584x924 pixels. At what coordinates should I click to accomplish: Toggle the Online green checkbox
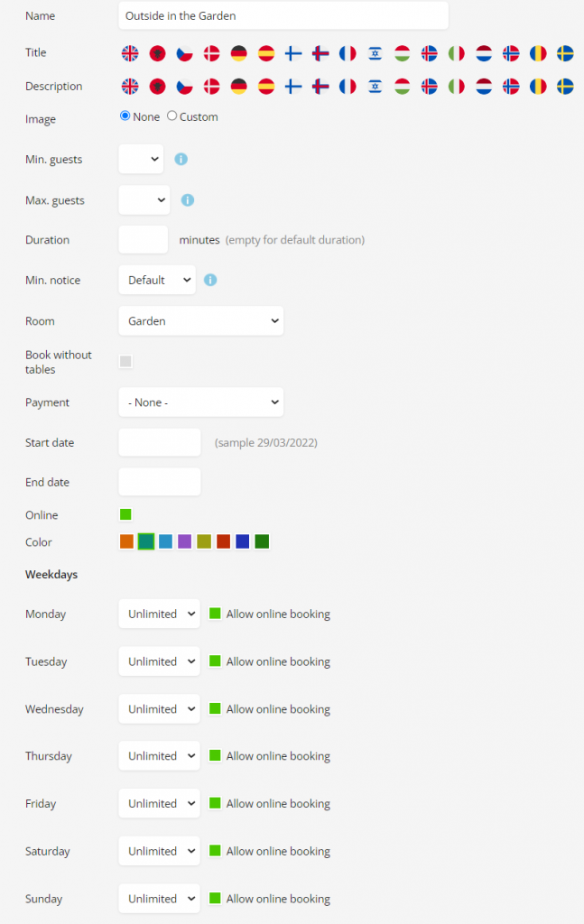click(125, 514)
